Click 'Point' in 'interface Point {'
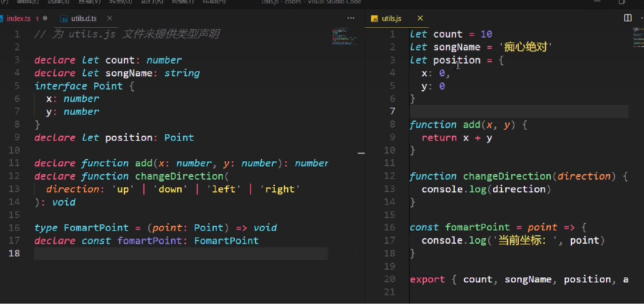This screenshot has width=644, height=304. pos(108,86)
